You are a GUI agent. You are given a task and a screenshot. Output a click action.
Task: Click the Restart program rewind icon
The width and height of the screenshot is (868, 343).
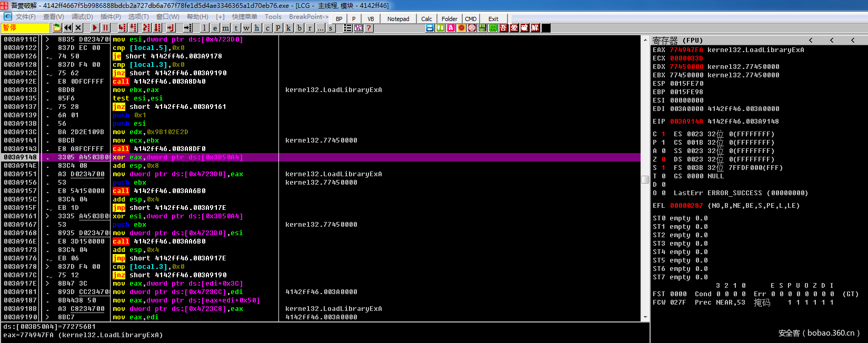pyautogui.click(x=68, y=28)
